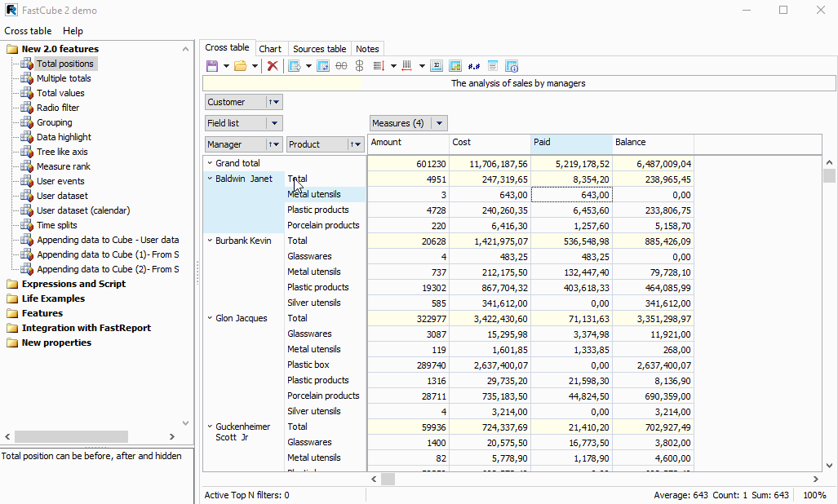Click the #.# number format icon
838x504 pixels.
474,66
